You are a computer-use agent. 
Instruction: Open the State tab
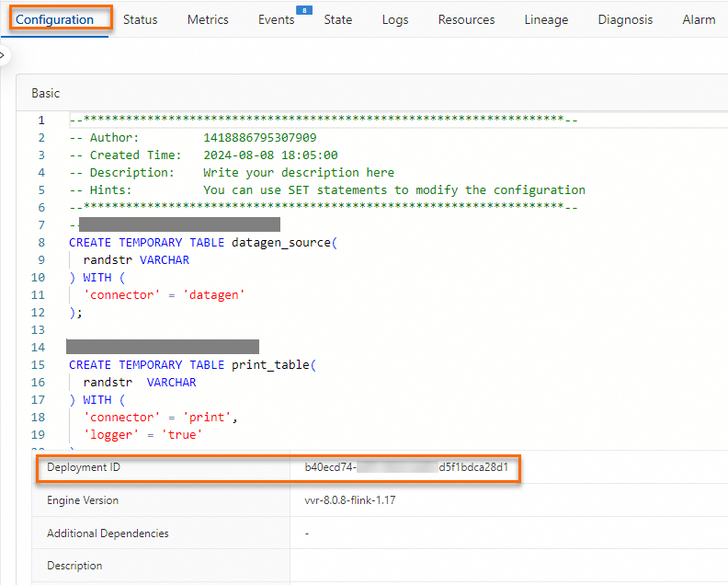point(338,19)
